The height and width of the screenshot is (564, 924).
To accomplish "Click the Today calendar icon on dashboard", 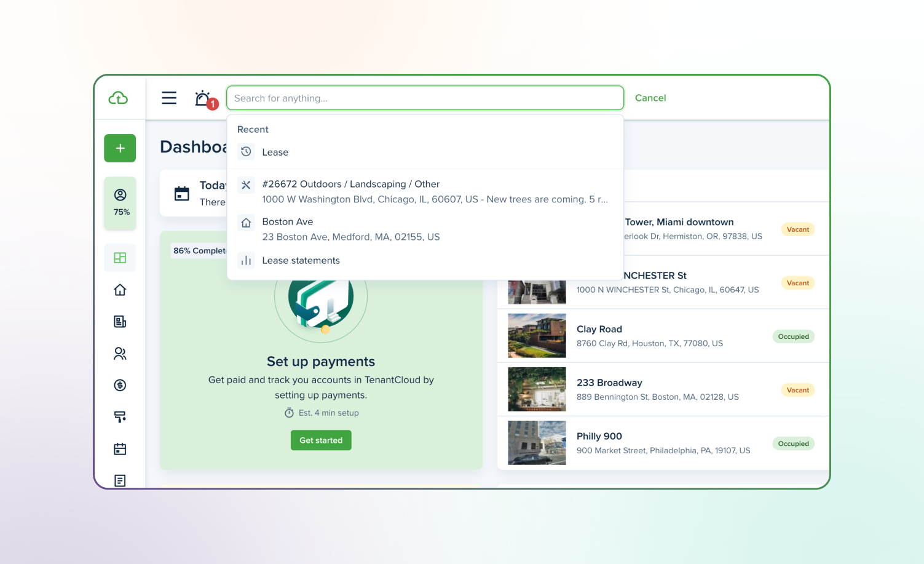I will coord(182,194).
